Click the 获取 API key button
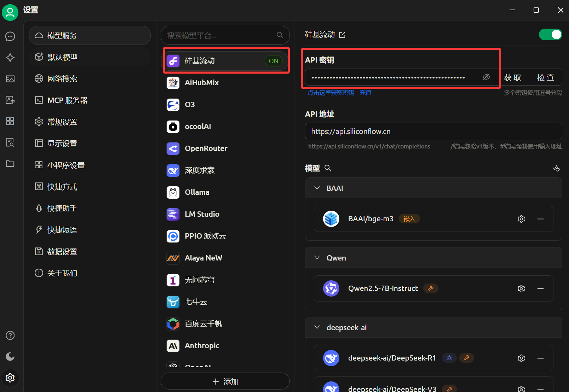This screenshot has width=569, height=392. tap(512, 77)
